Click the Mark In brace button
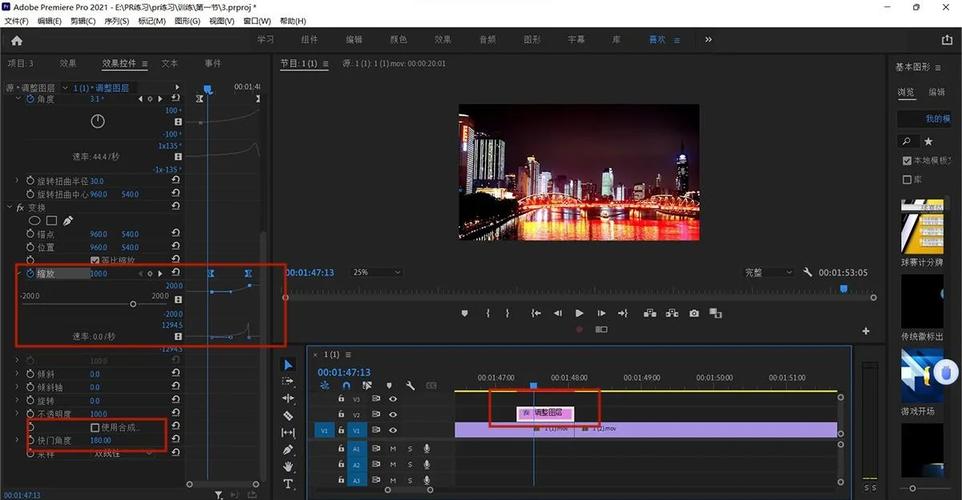Viewport: 962px width, 500px height. pyautogui.click(x=488, y=313)
